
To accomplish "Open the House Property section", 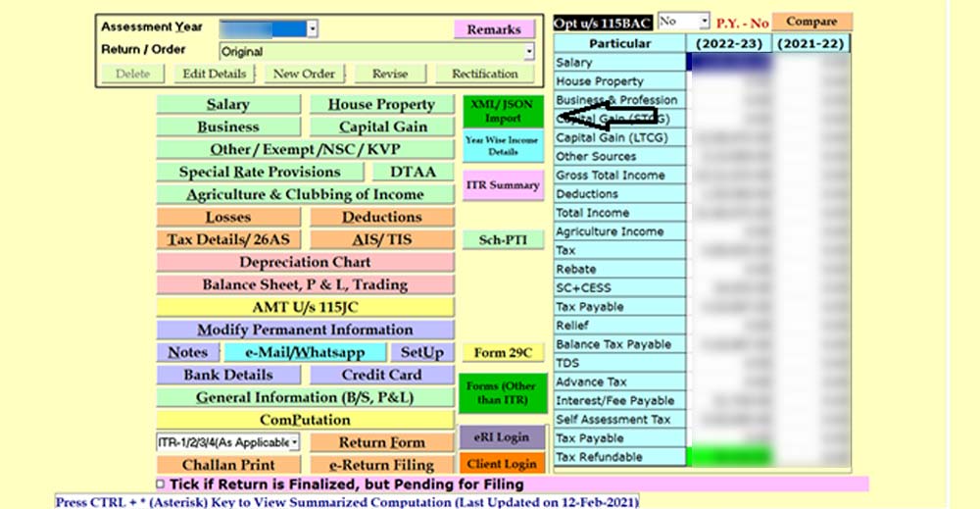I will coord(381,104).
